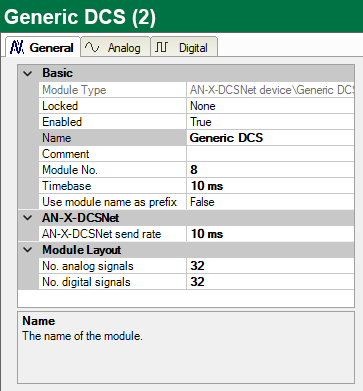Screen dimensions: 363x391
Task: Click description text 'The name of the module.'
Action: pyautogui.click(x=82, y=336)
